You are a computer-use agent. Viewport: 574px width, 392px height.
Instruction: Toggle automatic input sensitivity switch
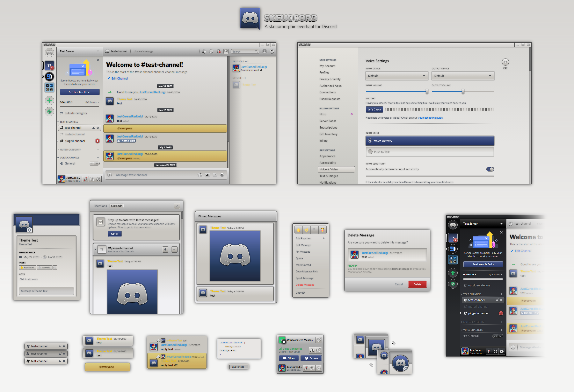click(x=490, y=169)
